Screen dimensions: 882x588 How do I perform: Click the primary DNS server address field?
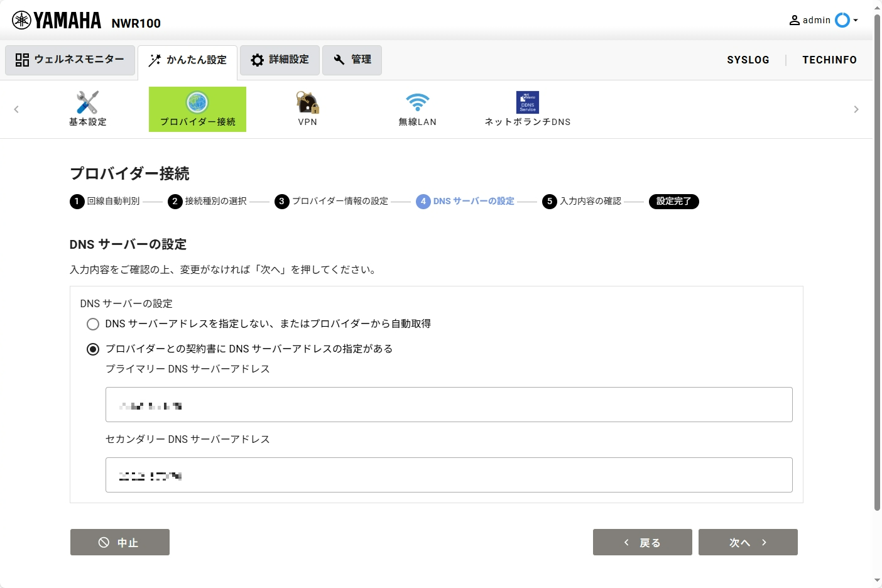tap(449, 405)
